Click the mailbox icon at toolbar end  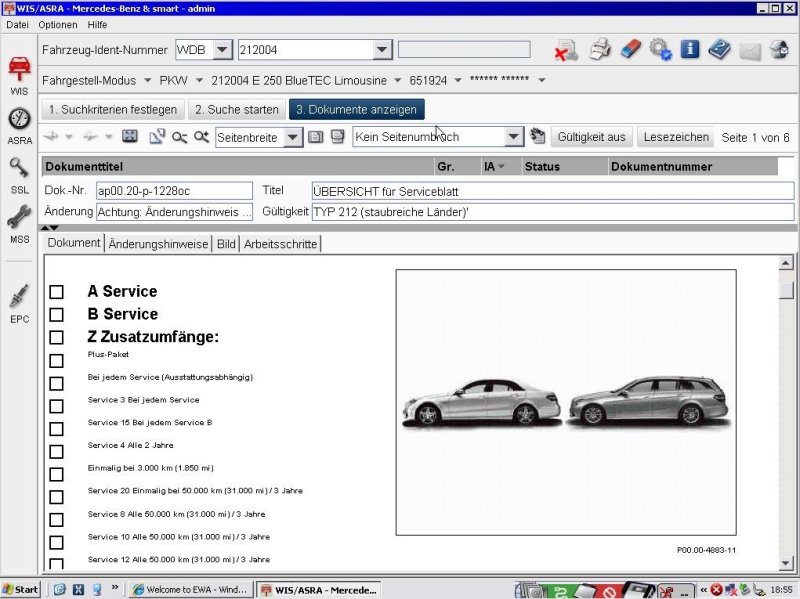(780, 50)
